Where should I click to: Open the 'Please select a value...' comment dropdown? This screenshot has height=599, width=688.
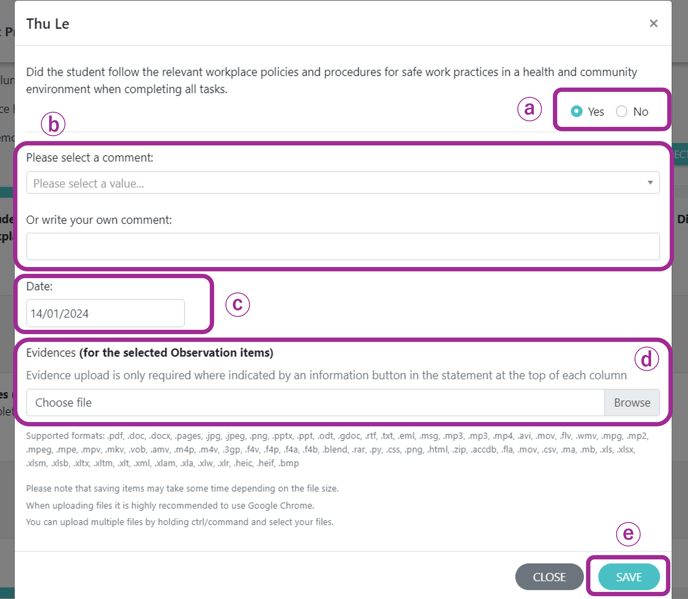[343, 183]
